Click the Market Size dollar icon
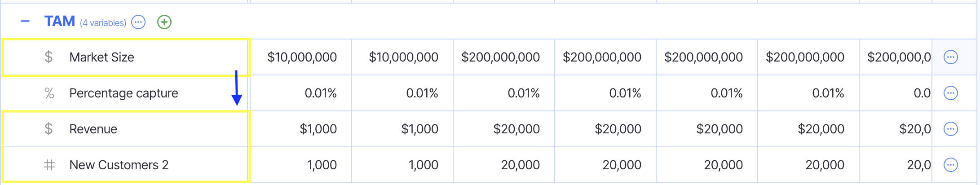 (49, 57)
